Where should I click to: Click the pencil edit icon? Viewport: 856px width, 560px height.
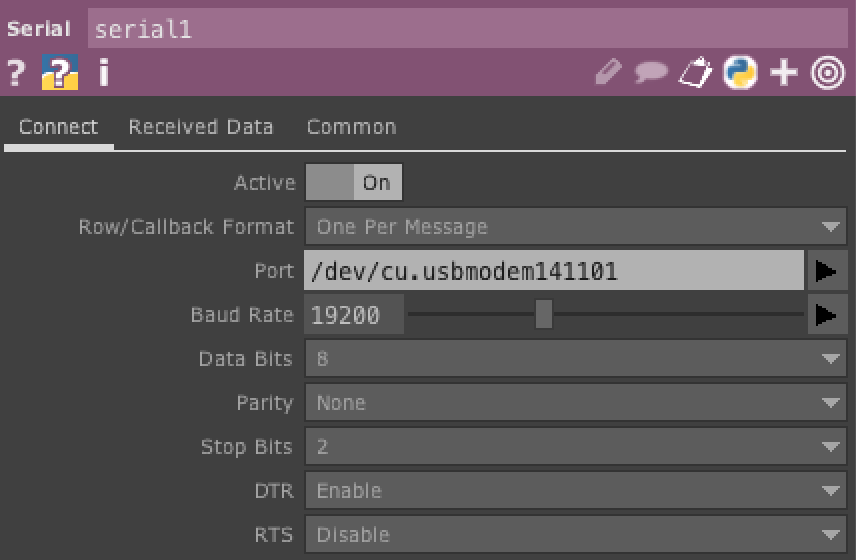click(x=607, y=73)
